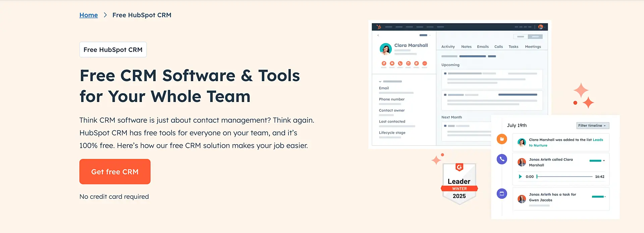Click the Contact owner field label
644x233 pixels.
pyautogui.click(x=392, y=110)
